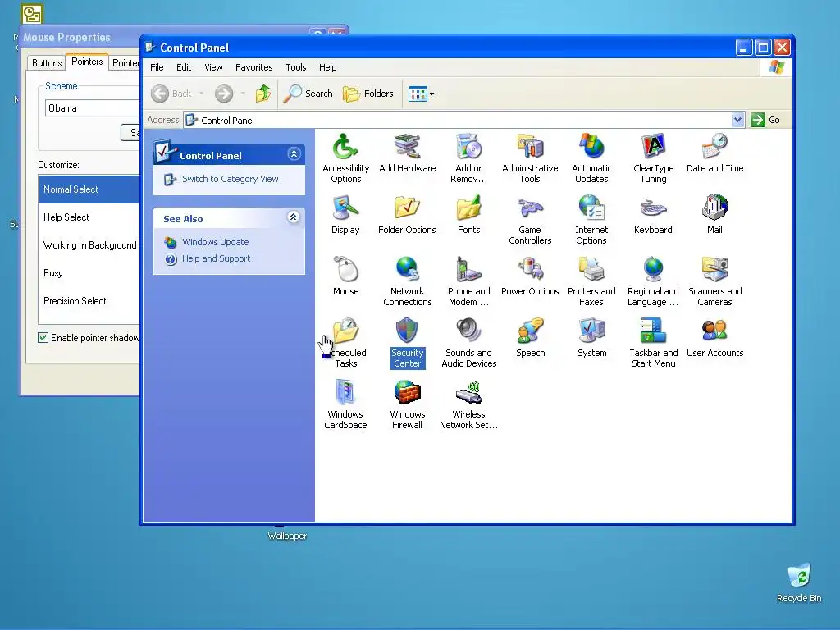Toggle Enable pointer shadow checkbox
Image resolution: width=840 pixels, height=630 pixels.
[x=43, y=337]
